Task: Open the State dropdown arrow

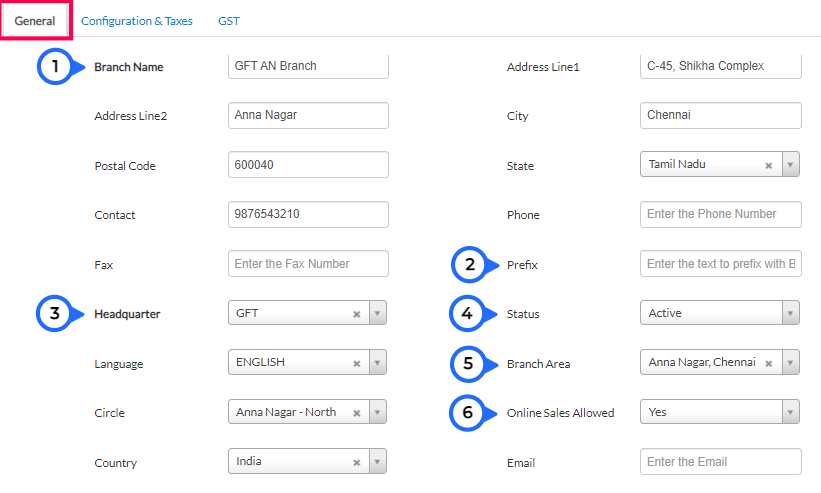Action: click(x=790, y=166)
